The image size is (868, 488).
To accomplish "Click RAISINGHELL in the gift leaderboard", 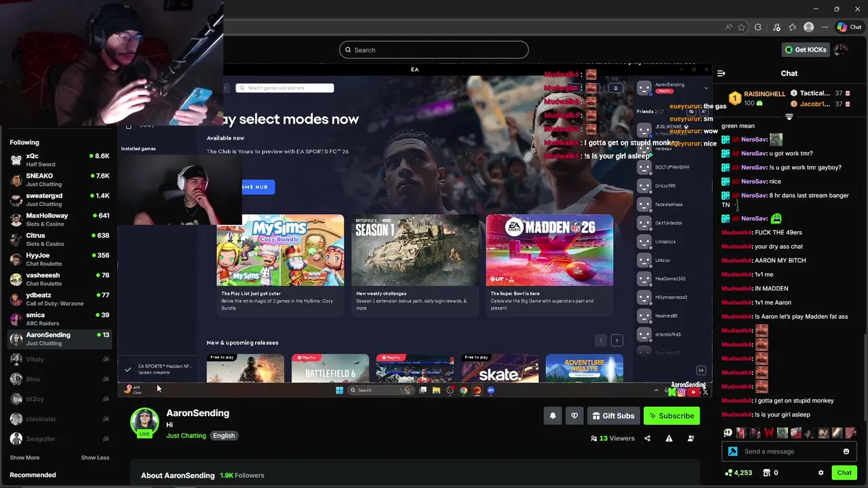I will tap(764, 94).
